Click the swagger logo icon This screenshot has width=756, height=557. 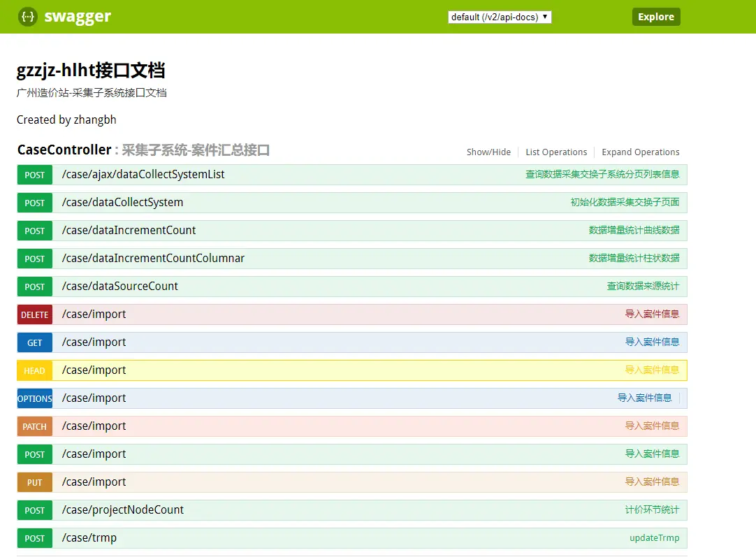click(x=27, y=17)
